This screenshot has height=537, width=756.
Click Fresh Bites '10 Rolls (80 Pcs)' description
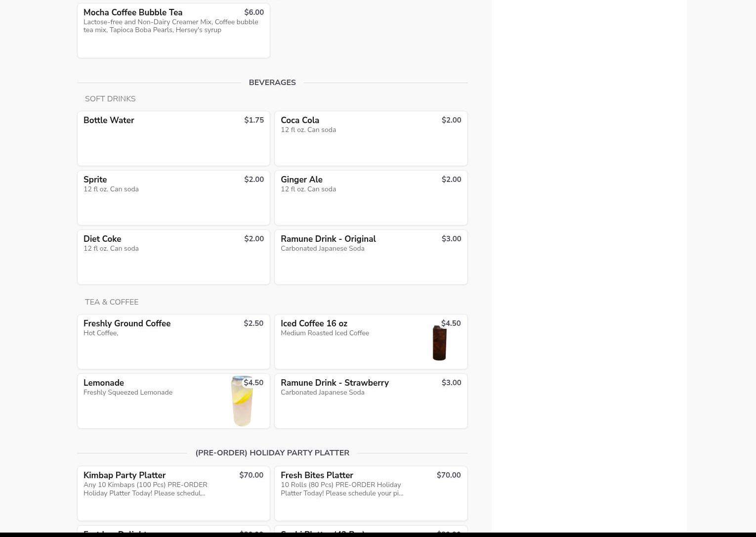(x=342, y=489)
